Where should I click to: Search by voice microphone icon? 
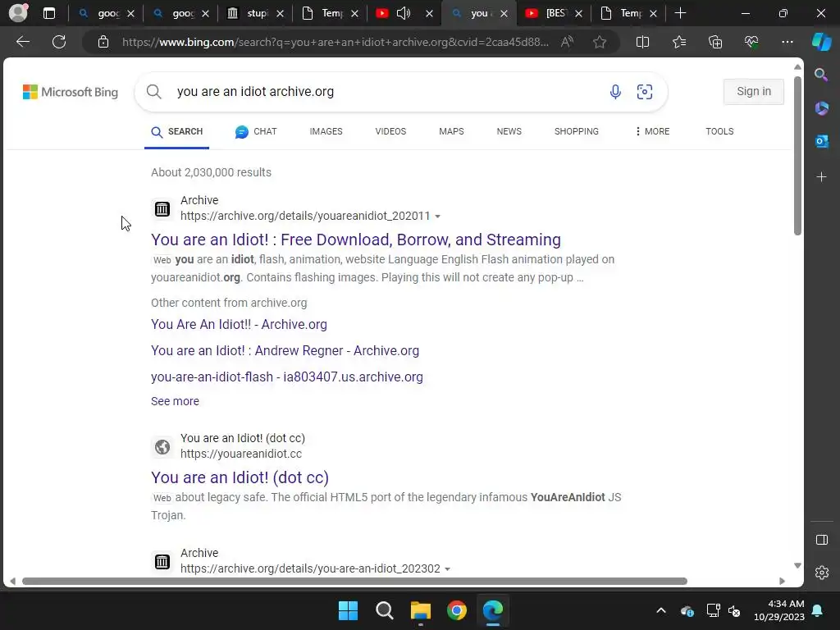[615, 92]
